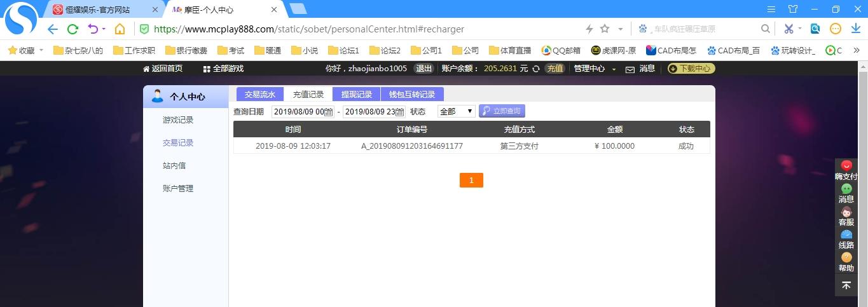Click the 充值 recharge button in header
The height and width of the screenshot is (307, 868).
555,69
